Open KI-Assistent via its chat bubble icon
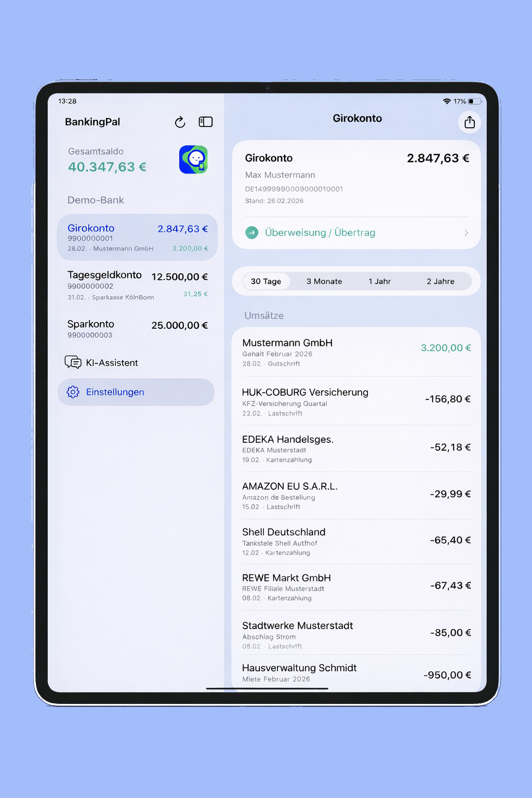 coord(73,362)
